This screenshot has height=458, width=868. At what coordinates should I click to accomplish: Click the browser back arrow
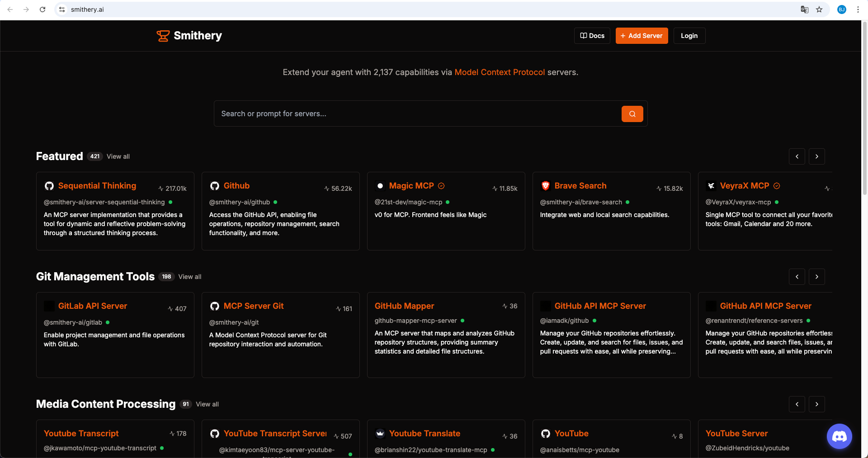10,9
